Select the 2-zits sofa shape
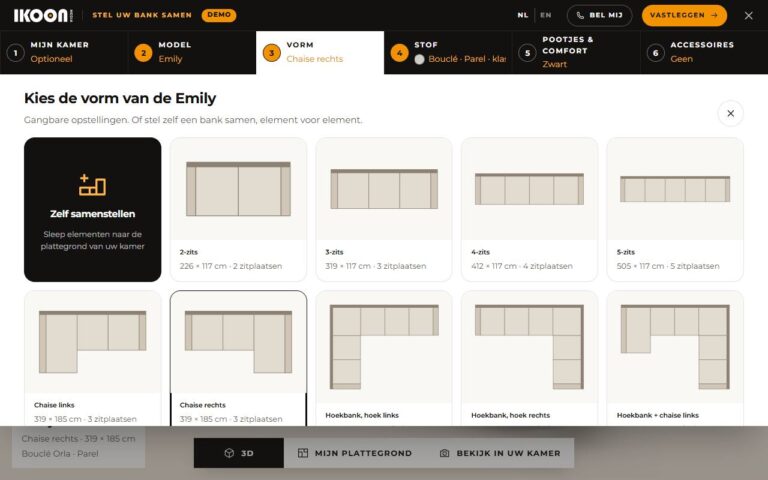The image size is (768, 480). click(239, 209)
